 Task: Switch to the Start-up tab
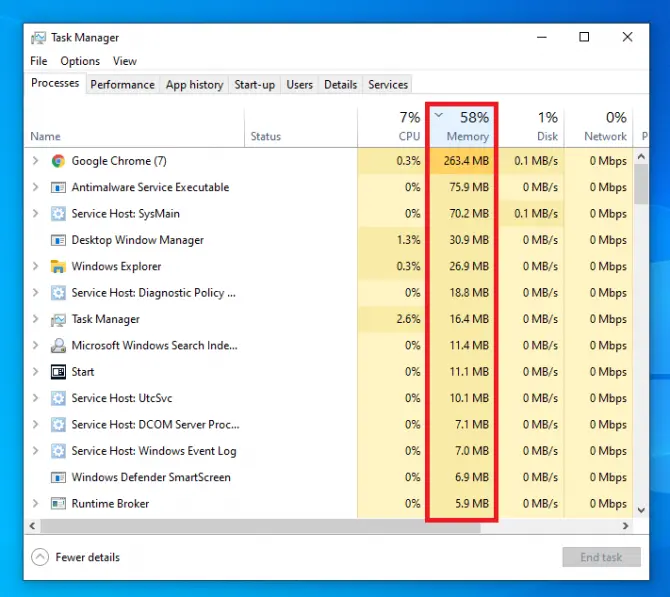click(254, 85)
